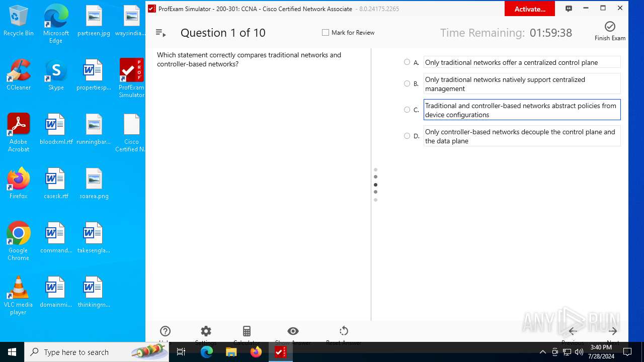Click the Show Answer eye icon
Image resolution: width=644 pixels, height=362 pixels.
293,331
